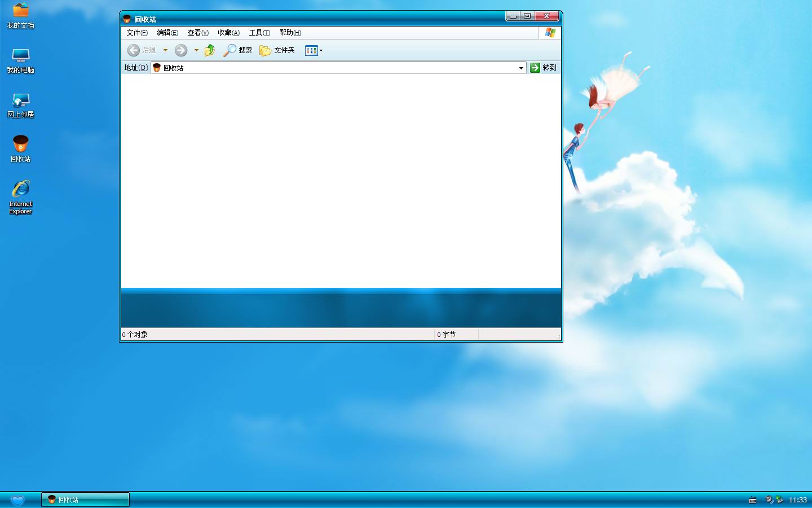Viewport: 812px width, 508px height.
Task: Click the status bar text 0 个对象
Action: coord(135,335)
